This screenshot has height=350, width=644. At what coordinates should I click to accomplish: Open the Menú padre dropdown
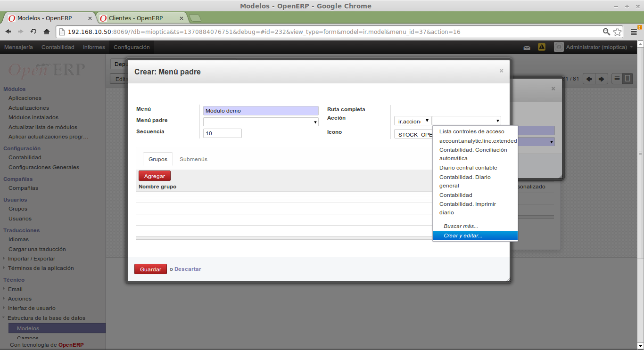click(315, 122)
